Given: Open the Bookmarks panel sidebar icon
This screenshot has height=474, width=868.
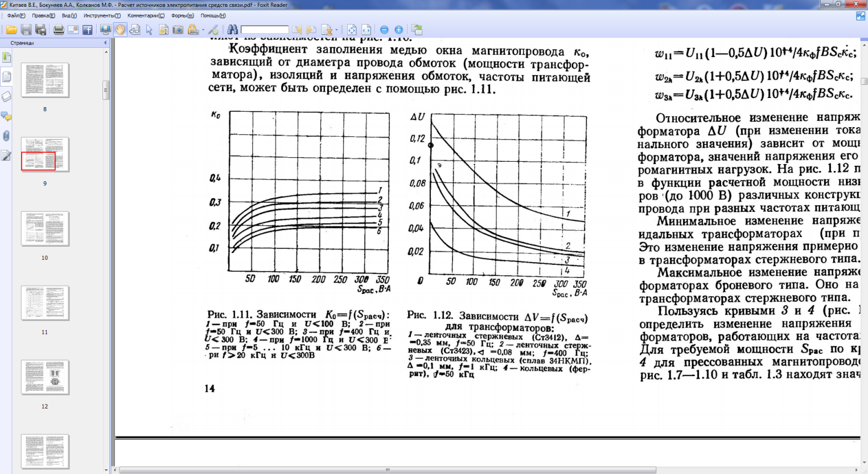Looking at the screenshot, I should [6, 57].
